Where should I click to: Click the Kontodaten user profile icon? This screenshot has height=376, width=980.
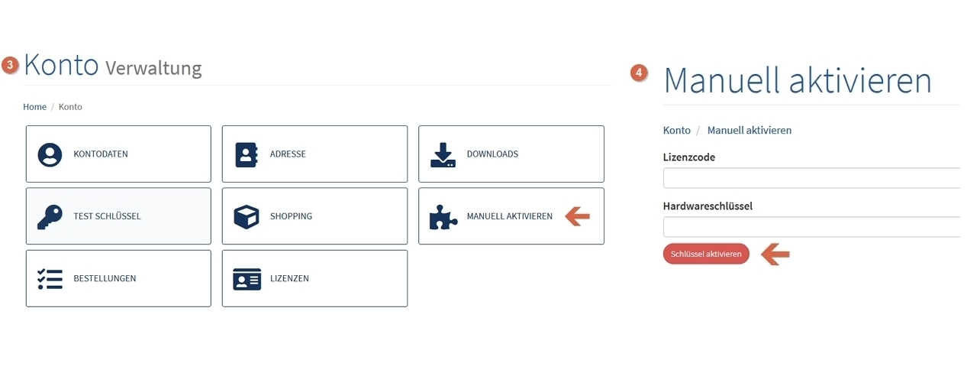(x=50, y=154)
